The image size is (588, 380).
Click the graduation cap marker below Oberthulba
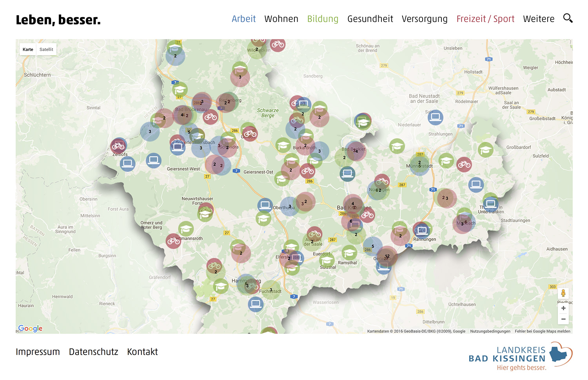click(263, 218)
